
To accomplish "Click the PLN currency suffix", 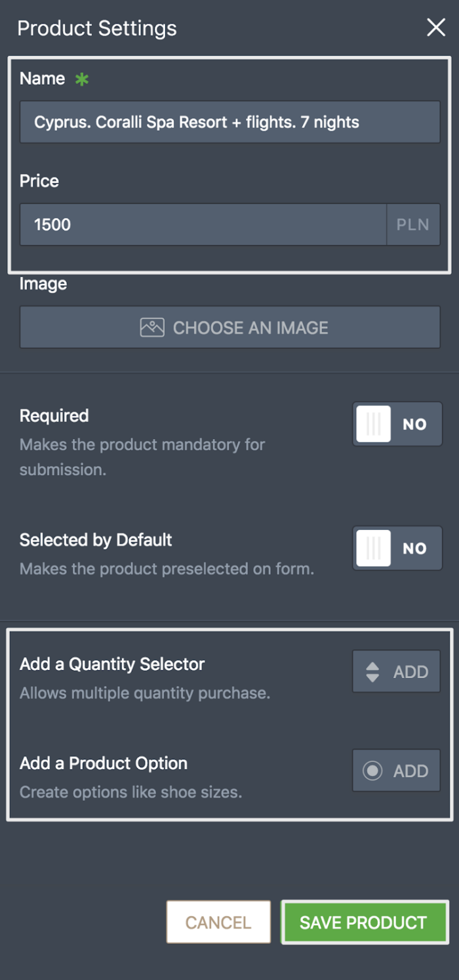I will 413,224.
